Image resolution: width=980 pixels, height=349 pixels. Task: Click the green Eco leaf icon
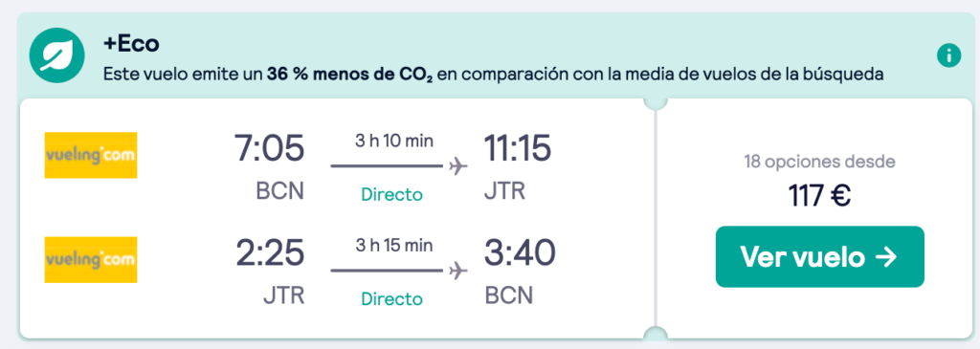click(x=56, y=56)
